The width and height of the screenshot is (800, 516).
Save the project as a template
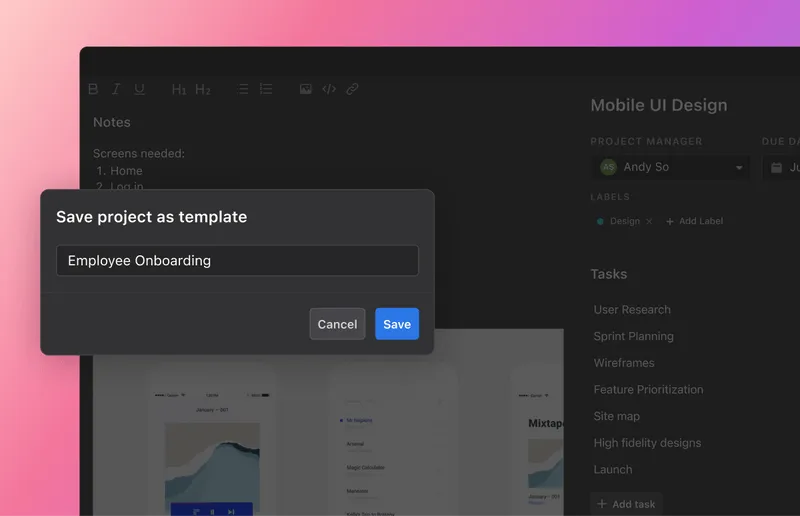coord(397,324)
